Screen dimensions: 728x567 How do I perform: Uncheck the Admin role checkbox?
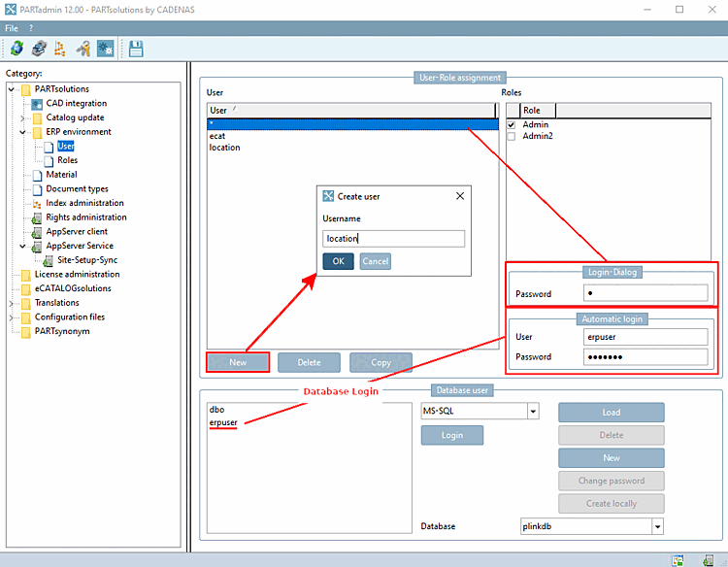click(x=512, y=125)
